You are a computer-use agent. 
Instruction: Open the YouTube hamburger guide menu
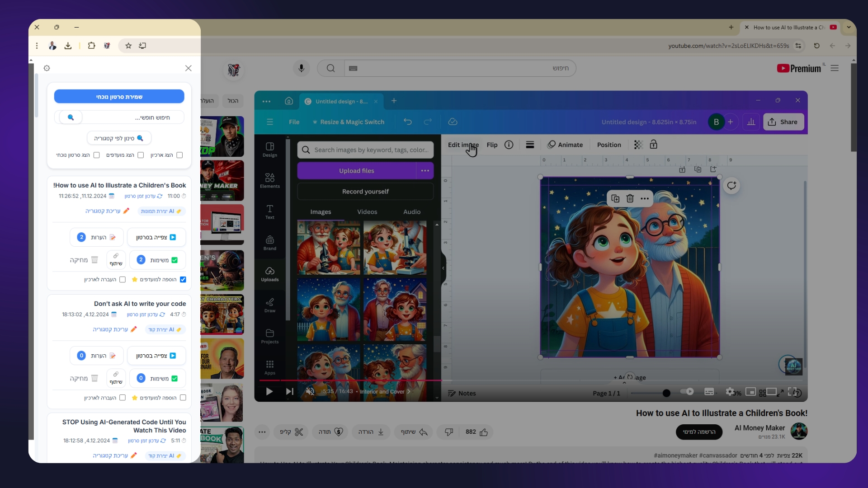[x=835, y=68]
